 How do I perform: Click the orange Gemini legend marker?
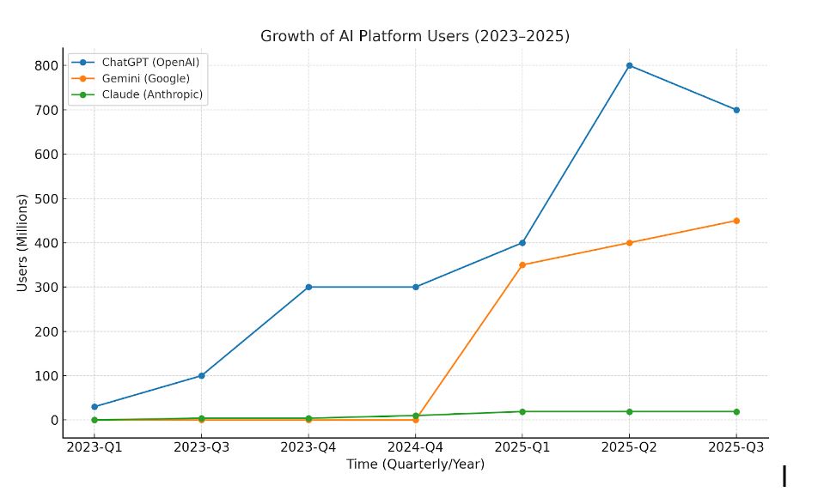pos(82,79)
